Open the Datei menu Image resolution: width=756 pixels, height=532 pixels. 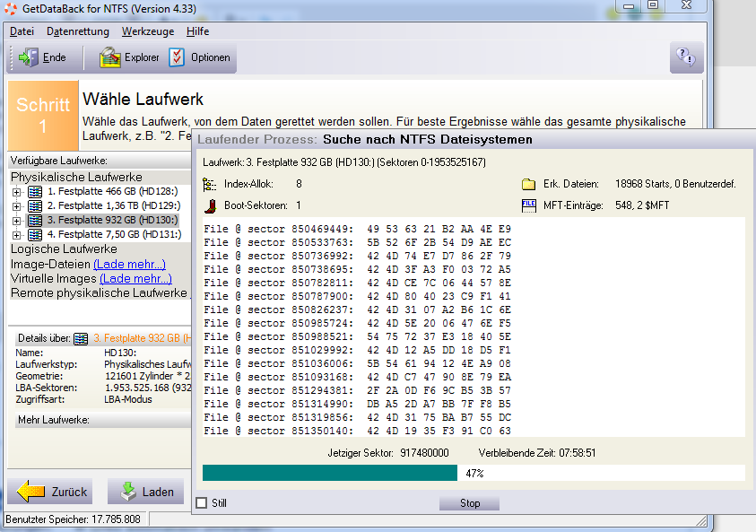(x=22, y=31)
